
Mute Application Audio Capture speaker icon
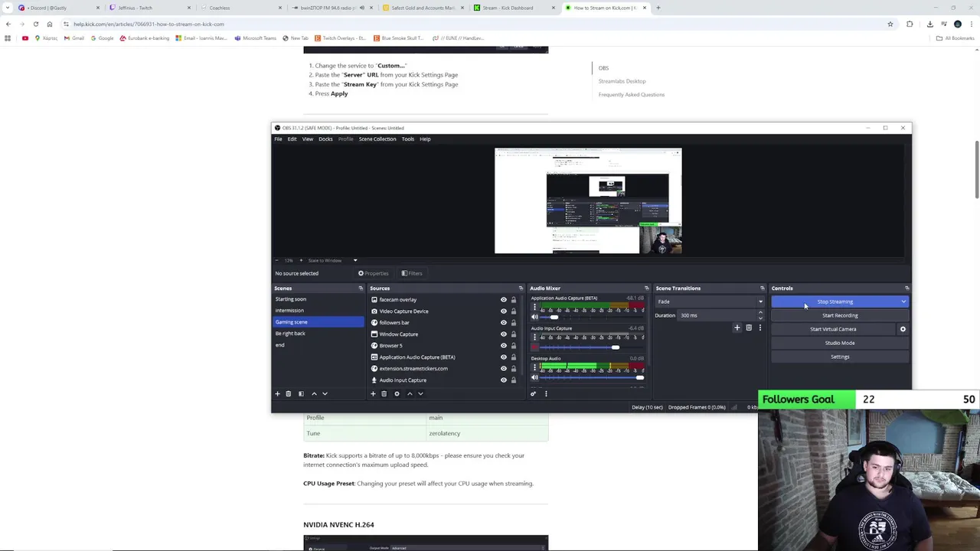click(x=534, y=317)
